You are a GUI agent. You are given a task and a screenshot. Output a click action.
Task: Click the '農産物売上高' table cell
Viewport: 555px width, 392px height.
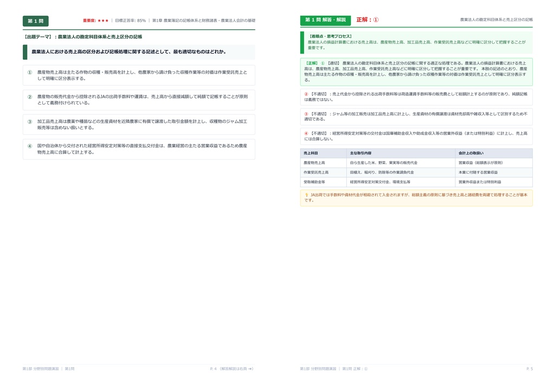click(323, 163)
